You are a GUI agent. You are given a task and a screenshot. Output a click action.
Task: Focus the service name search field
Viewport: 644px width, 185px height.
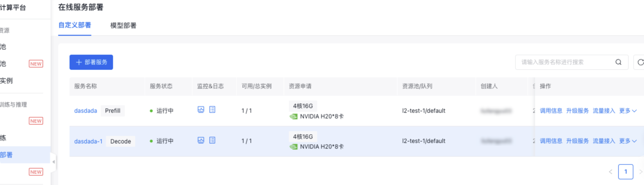pyautogui.click(x=567, y=62)
